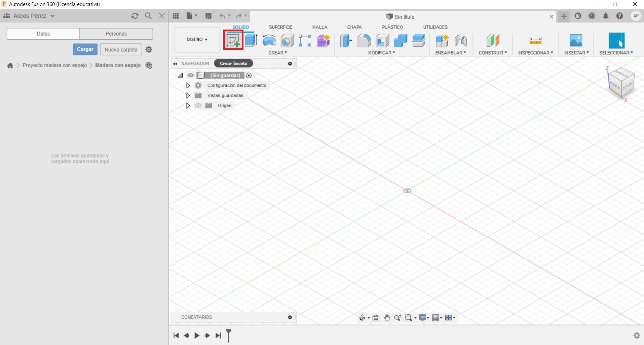Screen dimensions: 644x345
Task: Click the Redo arrow
Action: 239,16
